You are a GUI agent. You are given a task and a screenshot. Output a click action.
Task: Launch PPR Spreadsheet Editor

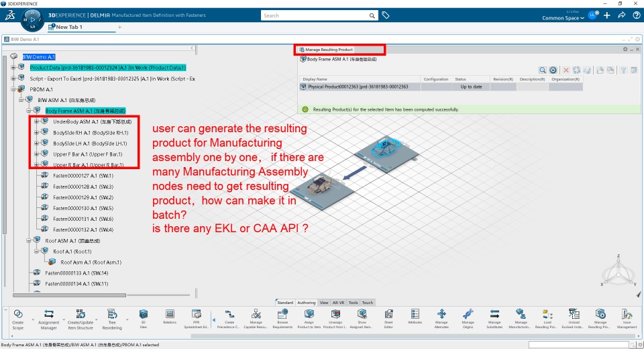click(x=197, y=319)
